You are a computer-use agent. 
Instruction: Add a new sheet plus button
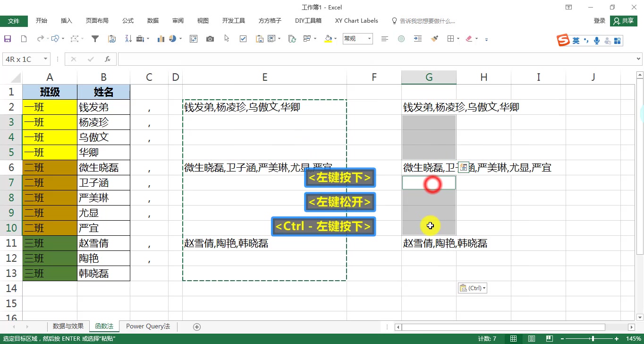[197, 327]
